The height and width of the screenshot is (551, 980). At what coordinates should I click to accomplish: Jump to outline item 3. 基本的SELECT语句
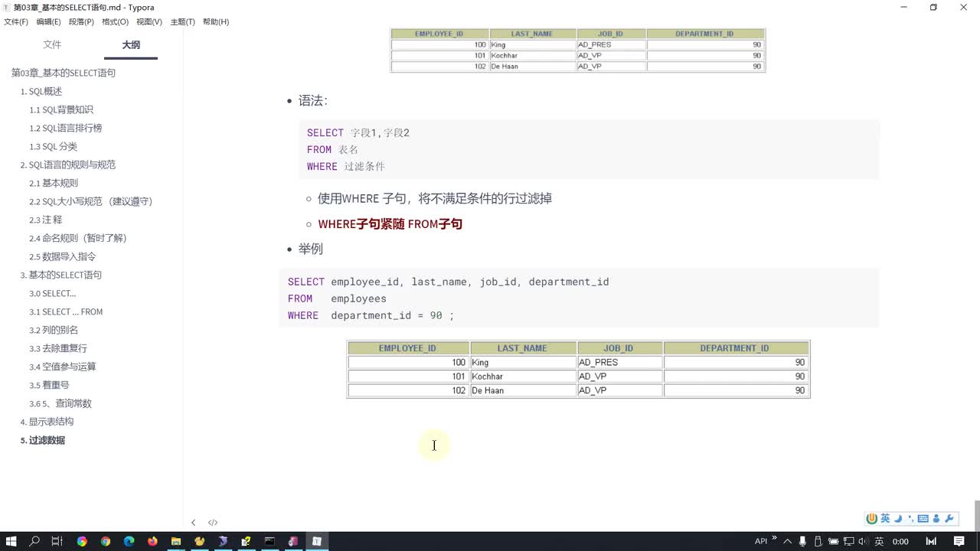pyautogui.click(x=61, y=275)
